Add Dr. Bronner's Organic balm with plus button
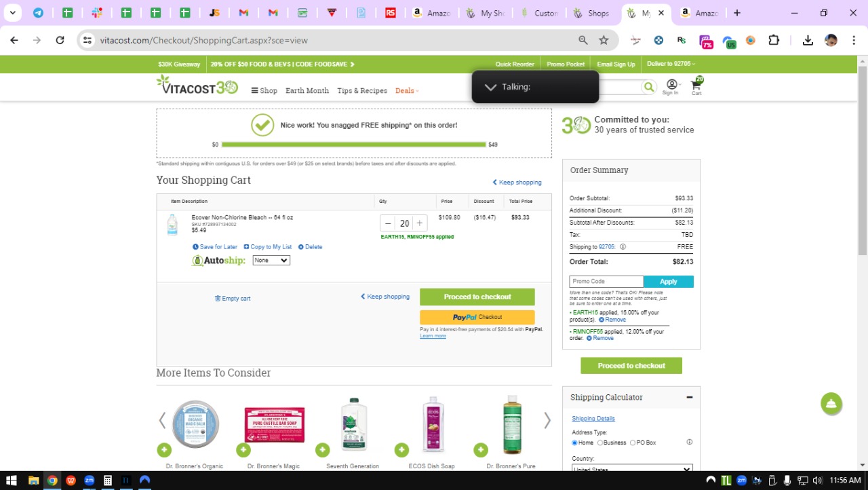Screen dimensions: 868x490 click(x=164, y=449)
